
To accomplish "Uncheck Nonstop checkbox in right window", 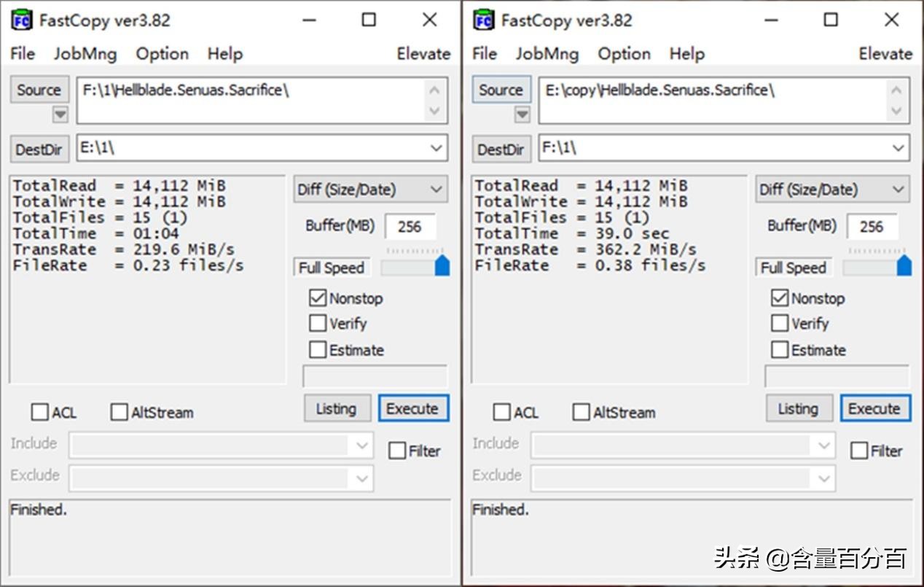I will 780,298.
